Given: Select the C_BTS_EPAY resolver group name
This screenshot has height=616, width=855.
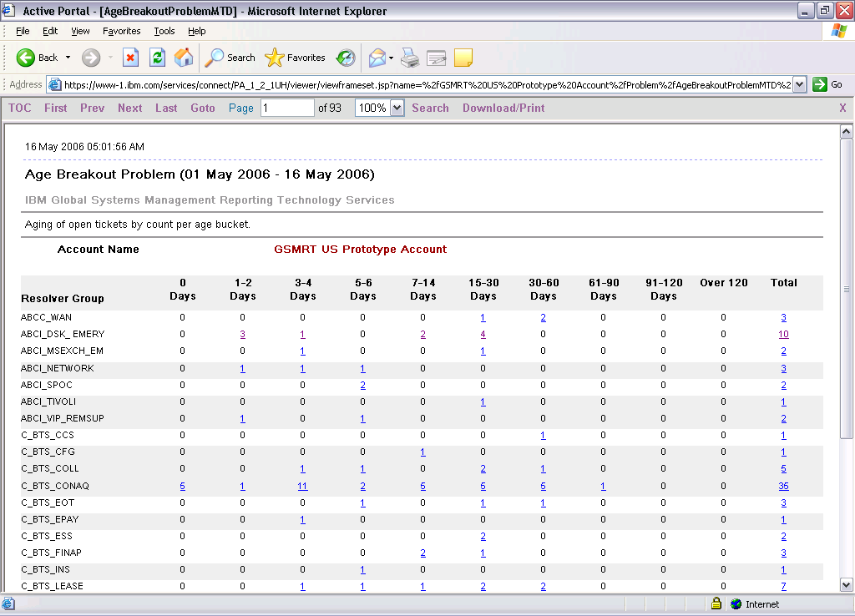Looking at the screenshot, I should pos(50,519).
